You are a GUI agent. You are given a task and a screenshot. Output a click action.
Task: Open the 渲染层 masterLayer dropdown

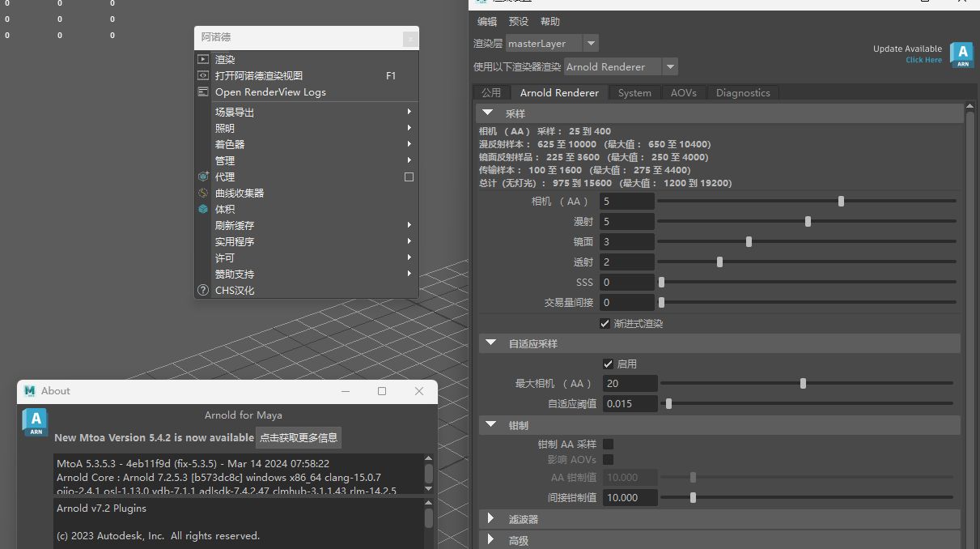click(x=591, y=44)
